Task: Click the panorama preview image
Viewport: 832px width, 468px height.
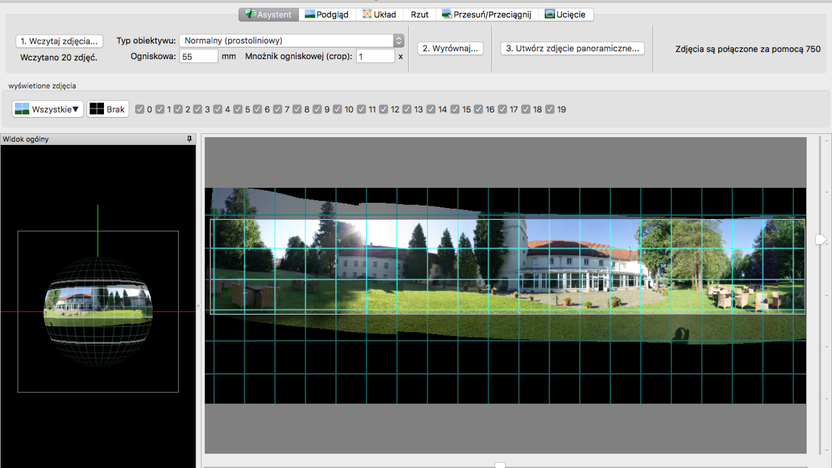Action: (x=506, y=296)
